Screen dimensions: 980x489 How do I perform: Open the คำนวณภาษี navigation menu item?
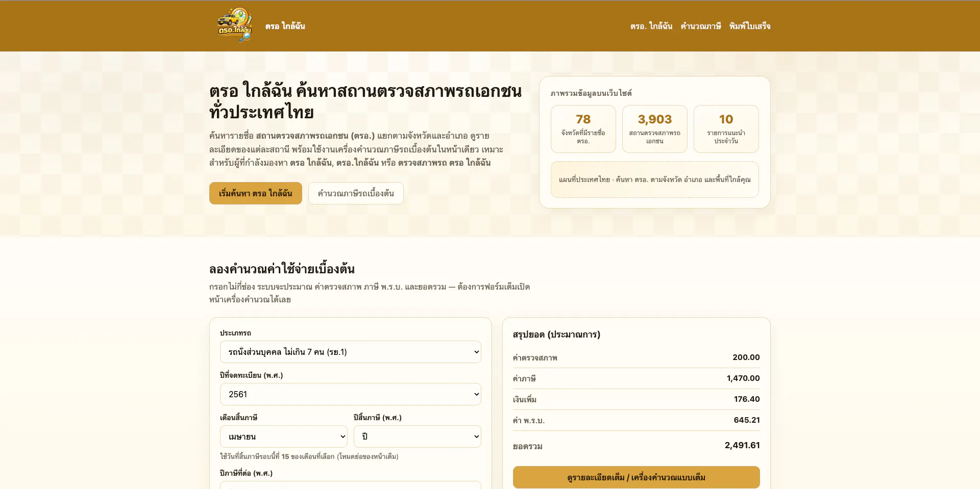701,26
